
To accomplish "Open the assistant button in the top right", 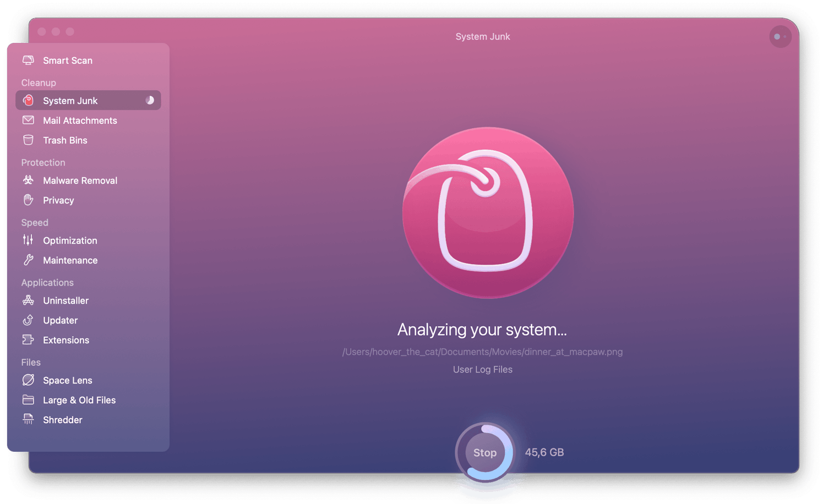I will point(780,37).
